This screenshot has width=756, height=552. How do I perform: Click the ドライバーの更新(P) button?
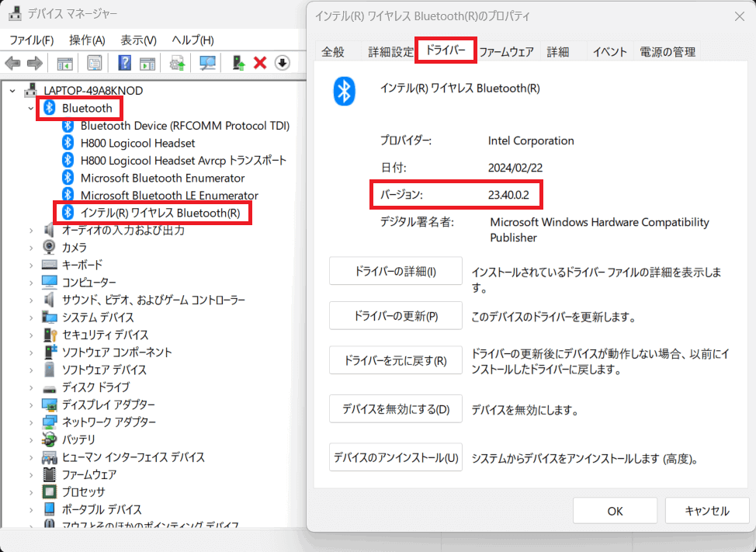395,316
